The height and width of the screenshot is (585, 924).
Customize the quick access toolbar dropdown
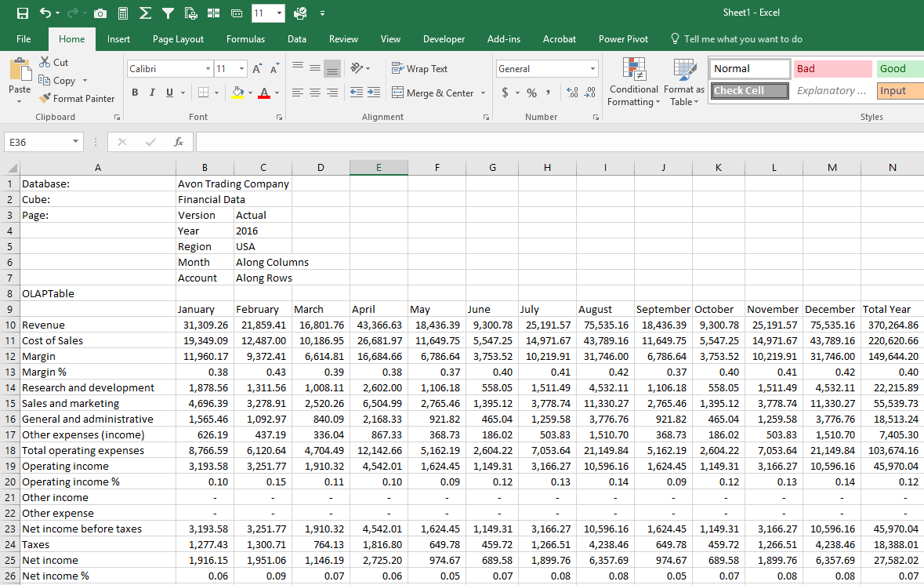[322, 13]
